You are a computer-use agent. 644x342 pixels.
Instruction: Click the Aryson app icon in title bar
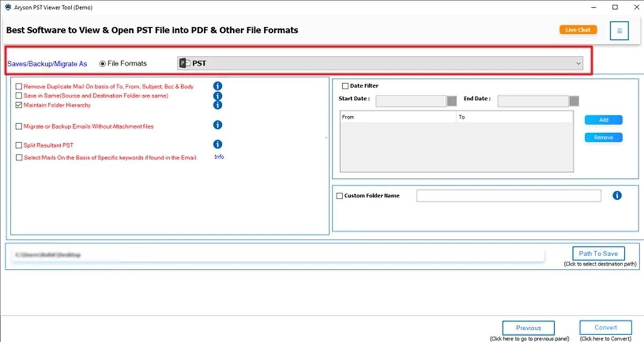(7, 7)
